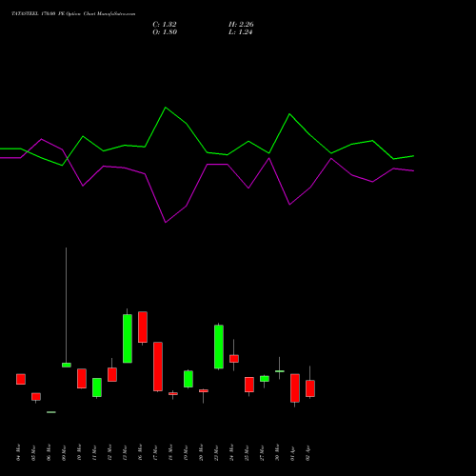Click the 01 Apr date label
476x476 pixels.
point(292,452)
